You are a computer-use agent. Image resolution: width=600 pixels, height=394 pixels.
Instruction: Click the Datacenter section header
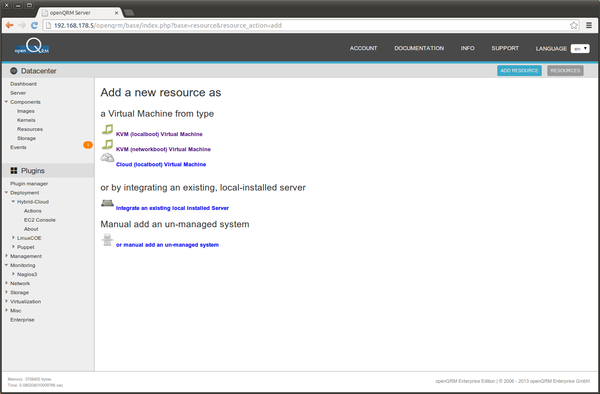click(39, 71)
